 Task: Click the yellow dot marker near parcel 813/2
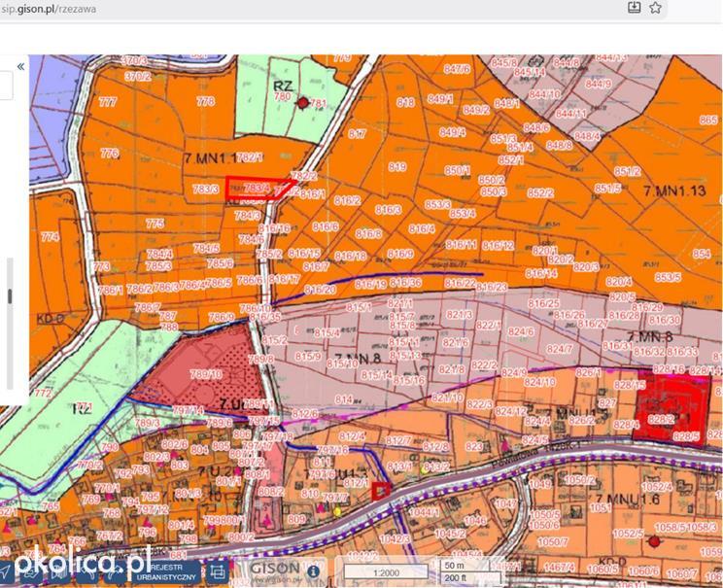coord(425,470)
